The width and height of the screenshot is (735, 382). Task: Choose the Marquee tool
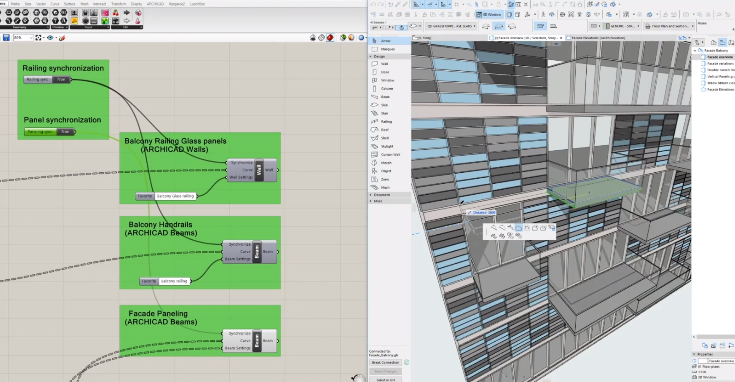(x=388, y=49)
